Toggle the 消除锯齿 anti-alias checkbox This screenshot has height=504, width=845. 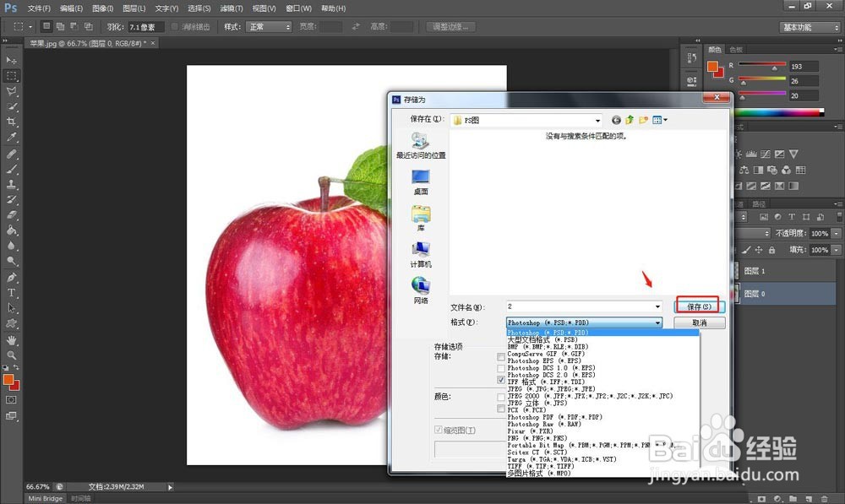[x=175, y=26]
